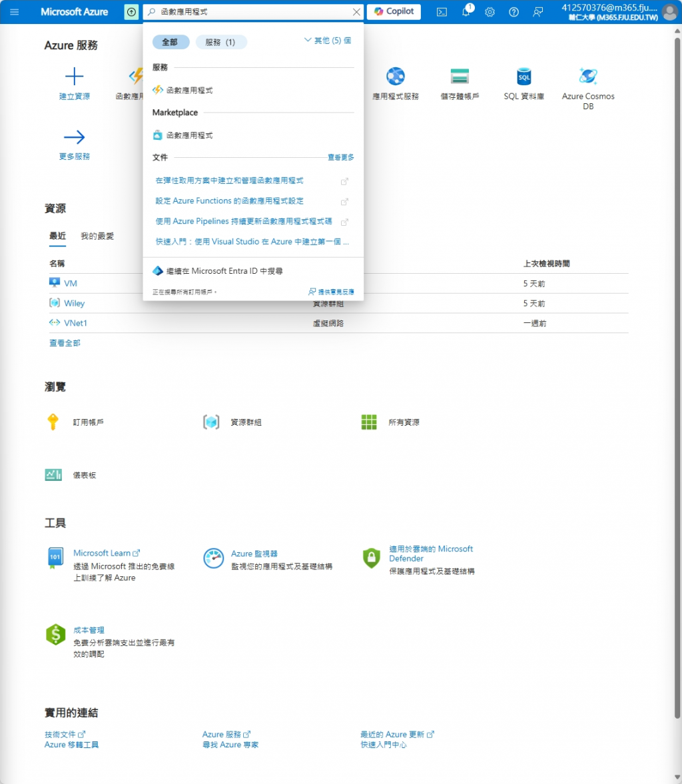682x784 pixels.
Task: Open 儀表板 chart icon
Action: tap(53, 475)
